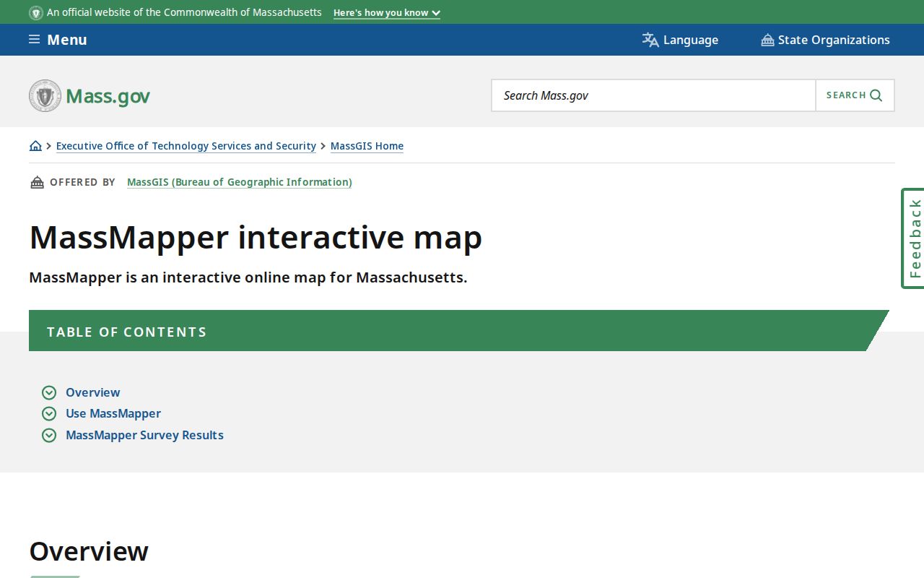Open MassGIS (Bureau of Geographic Information) link

click(x=240, y=182)
